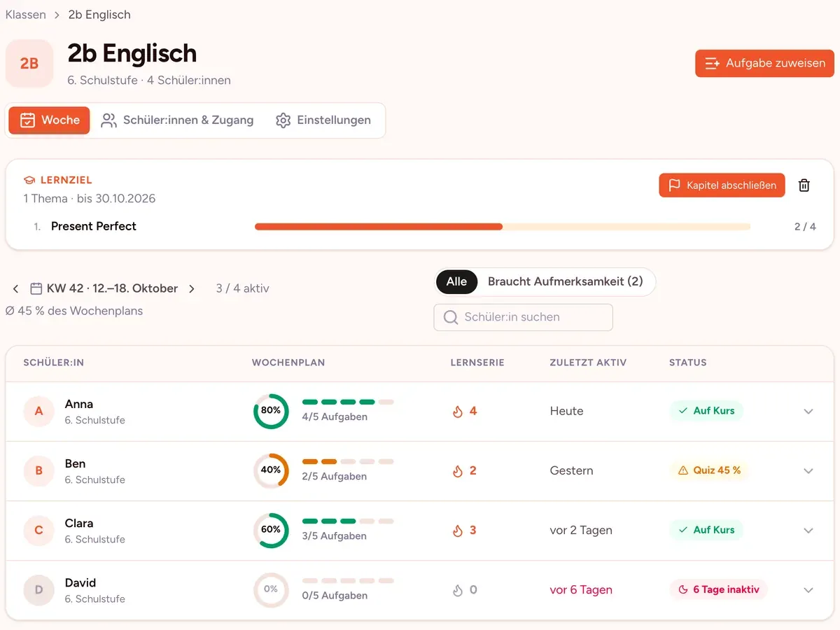The image size is (840, 630).
Task: Click David's avatar circle D
Action: tap(38, 590)
